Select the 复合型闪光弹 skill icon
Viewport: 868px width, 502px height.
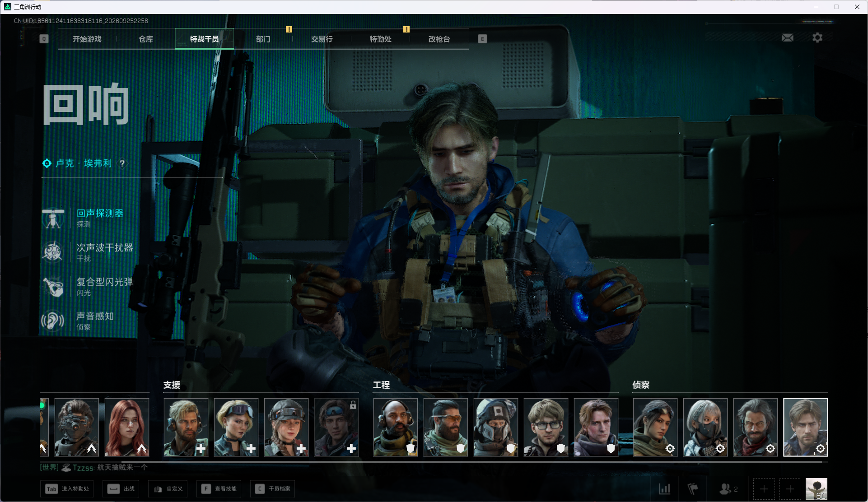[53, 286]
